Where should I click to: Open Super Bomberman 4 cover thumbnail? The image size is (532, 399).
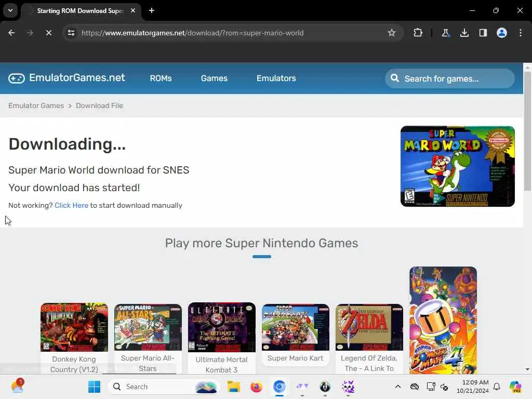tap(443, 320)
